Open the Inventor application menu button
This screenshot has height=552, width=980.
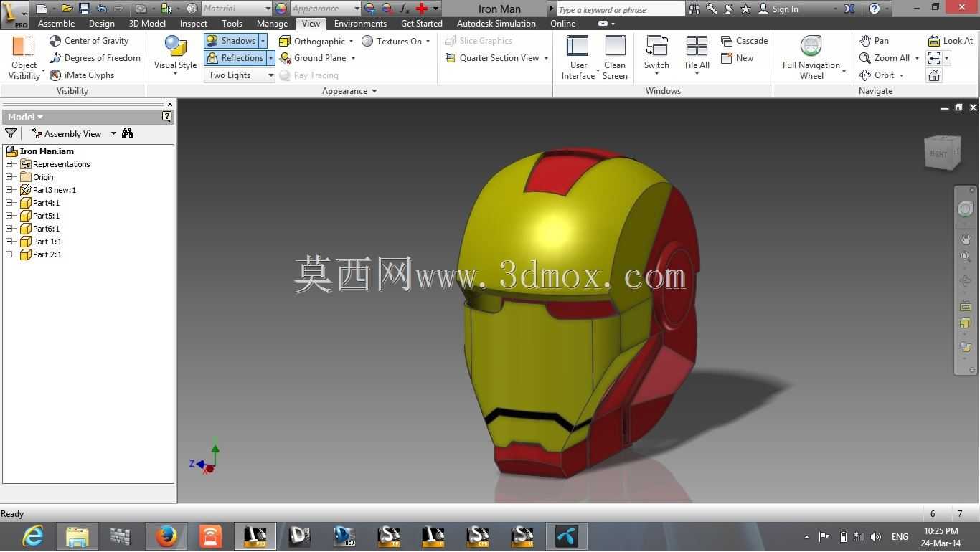pos(14,14)
